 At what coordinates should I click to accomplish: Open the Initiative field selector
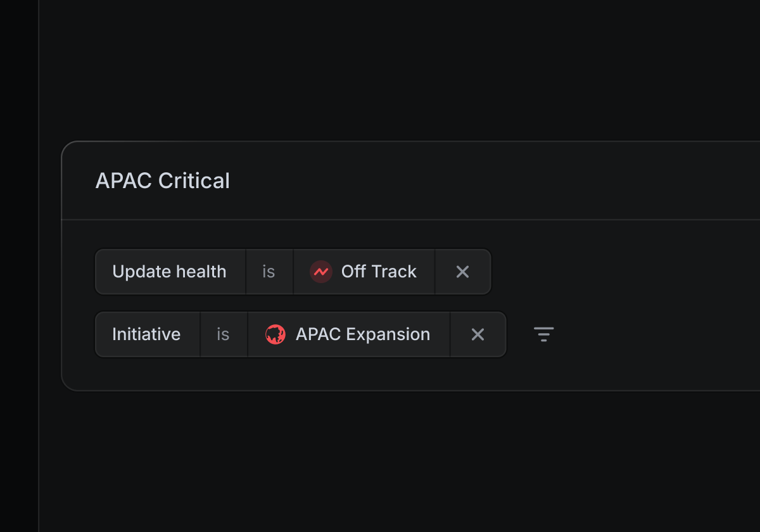pos(147,334)
